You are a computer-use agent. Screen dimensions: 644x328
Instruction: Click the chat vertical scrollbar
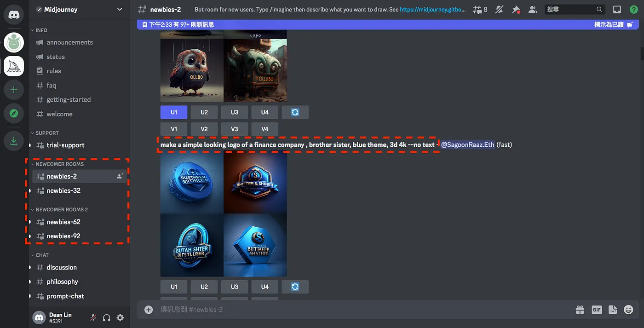pos(641,53)
